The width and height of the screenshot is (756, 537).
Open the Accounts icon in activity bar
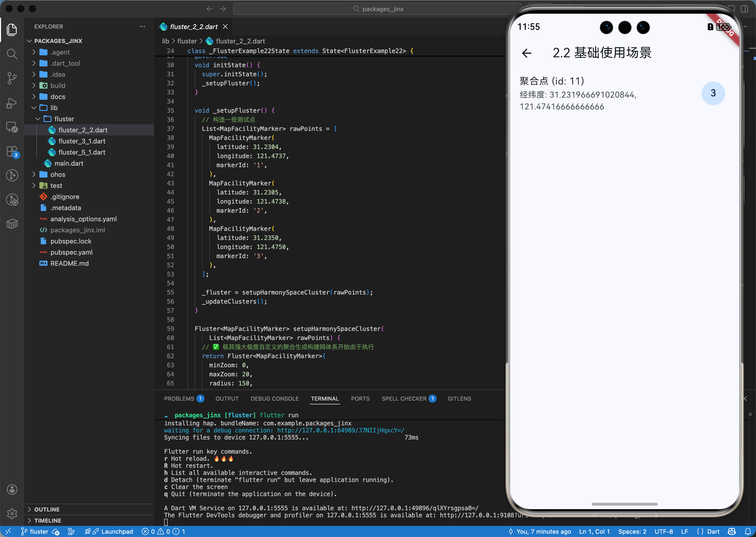tap(12, 489)
